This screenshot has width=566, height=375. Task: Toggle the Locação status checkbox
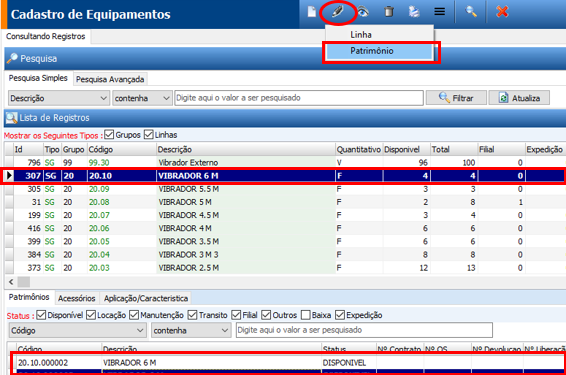click(x=91, y=315)
